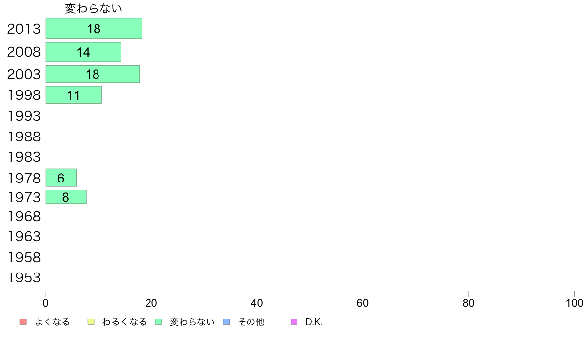Screen dimensions: 588x364
Task: Click the 40 tick on the axis
Action: [x=257, y=303]
